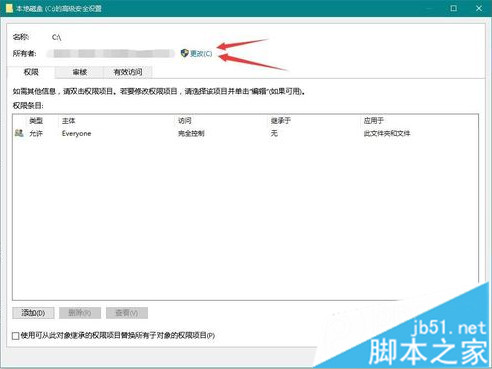Click the 添加(D) button
This screenshot has height=369, width=492.
pos(33,313)
